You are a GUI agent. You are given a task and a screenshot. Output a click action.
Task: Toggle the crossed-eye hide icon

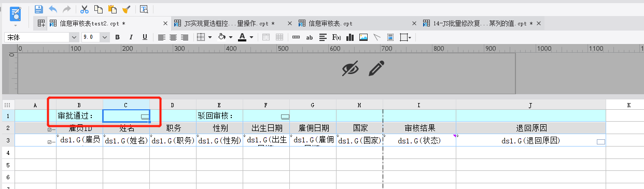coord(351,68)
